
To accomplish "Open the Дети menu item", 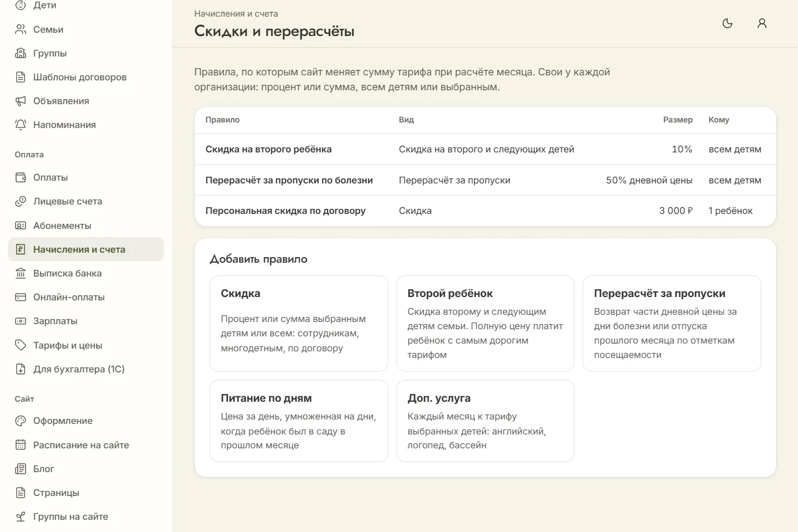I will click(86, 6).
